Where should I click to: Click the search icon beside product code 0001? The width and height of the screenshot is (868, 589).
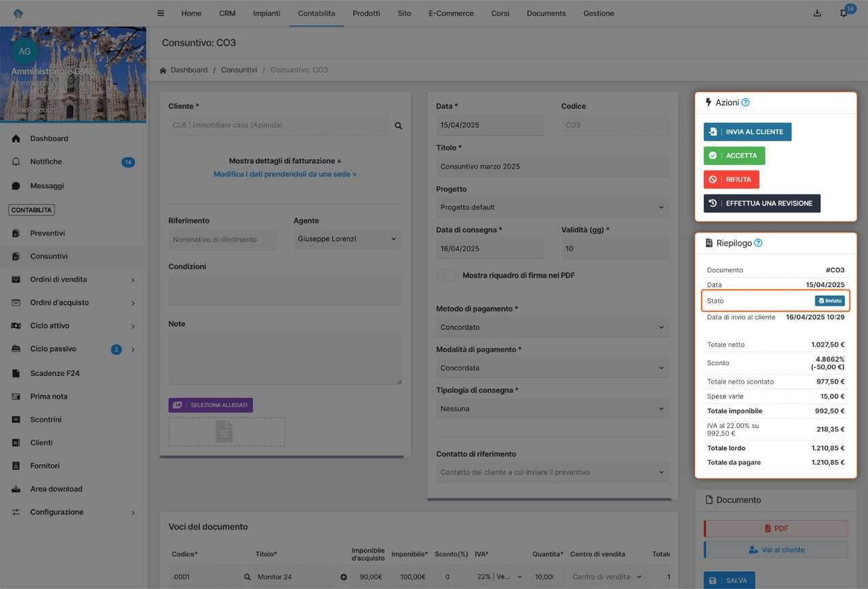pos(247,577)
